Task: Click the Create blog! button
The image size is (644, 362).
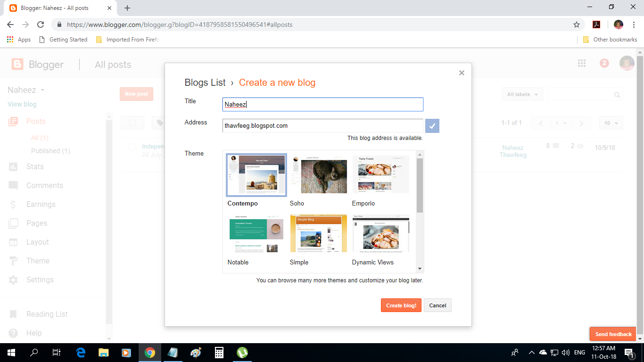Action: (x=401, y=305)
